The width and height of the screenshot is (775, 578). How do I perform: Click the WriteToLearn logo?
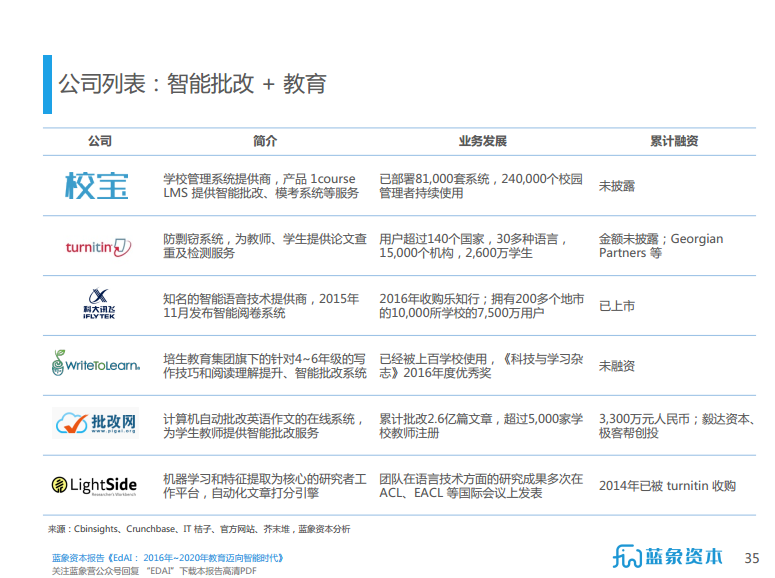click(96, 363)
